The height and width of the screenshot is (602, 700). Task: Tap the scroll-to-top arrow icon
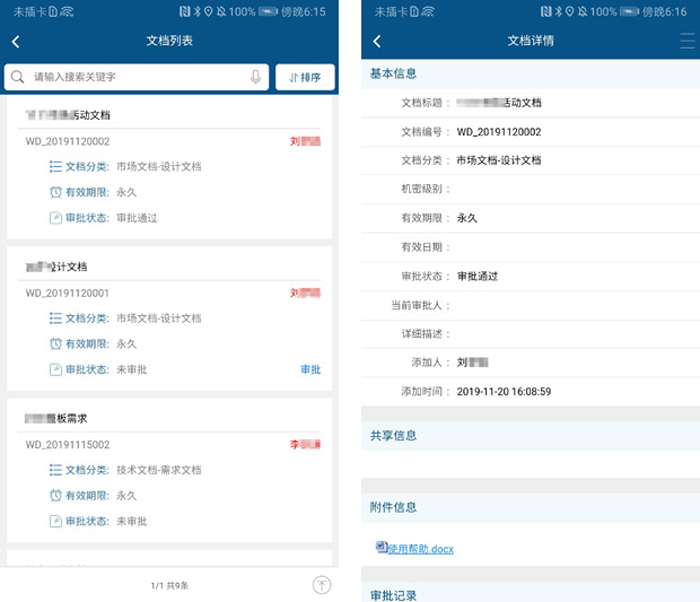(x=322, y=585)
